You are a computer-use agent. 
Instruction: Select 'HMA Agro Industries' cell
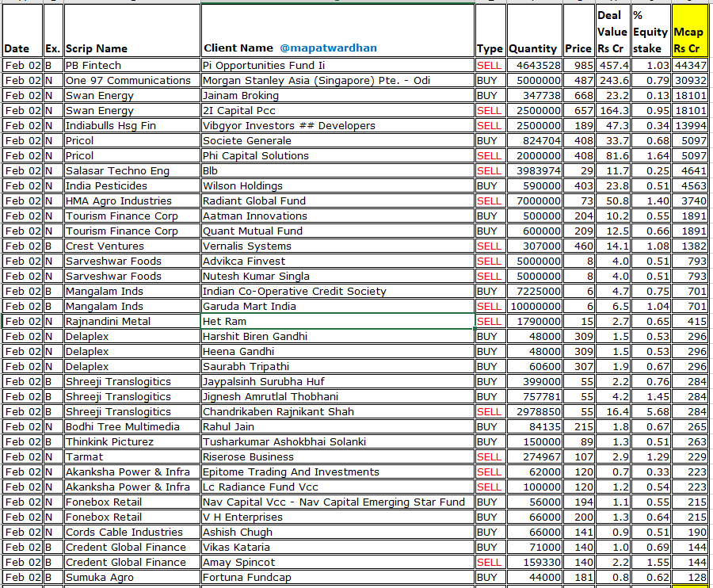[132, 200]
